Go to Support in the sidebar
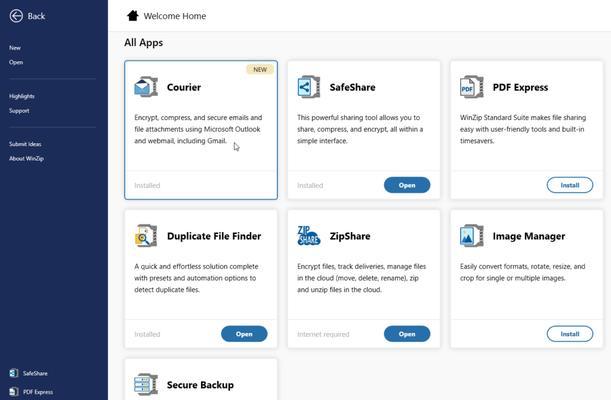The image size is (611, 400). click(x=19, y=111)
